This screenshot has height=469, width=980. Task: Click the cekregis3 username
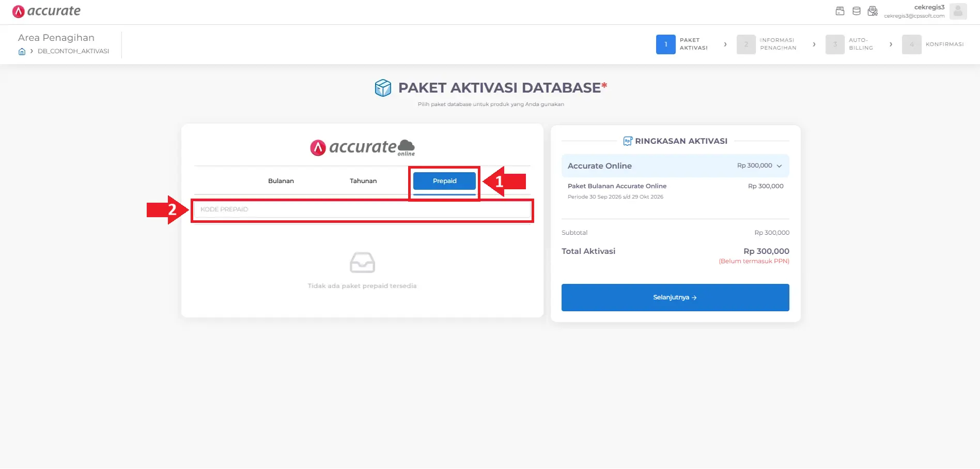929,7
